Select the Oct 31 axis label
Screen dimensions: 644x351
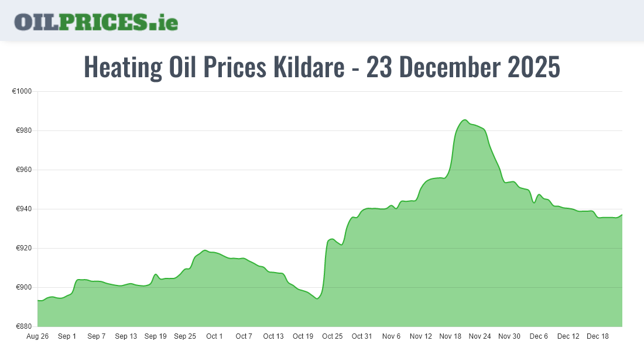click(x=362, y=336)
